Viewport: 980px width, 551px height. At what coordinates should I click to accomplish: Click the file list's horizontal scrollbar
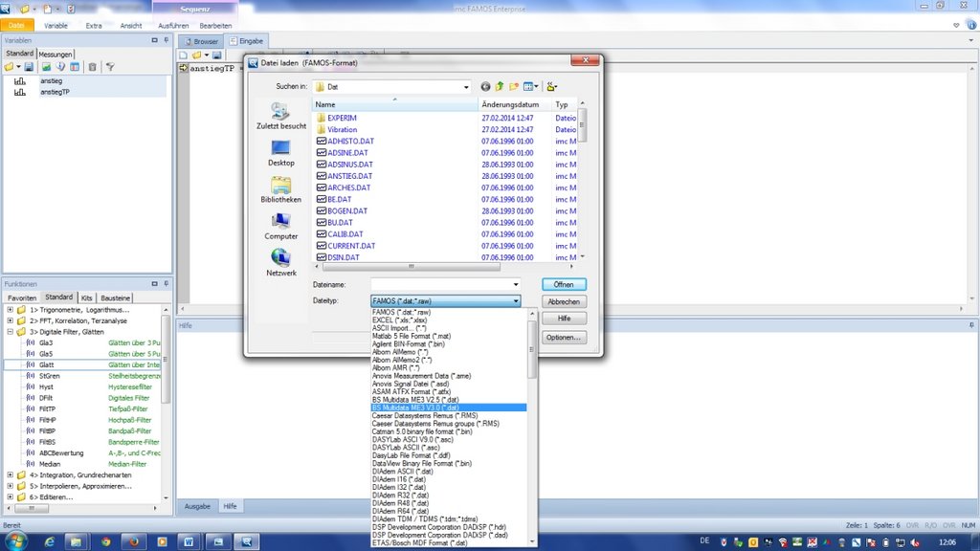[444, 266]
